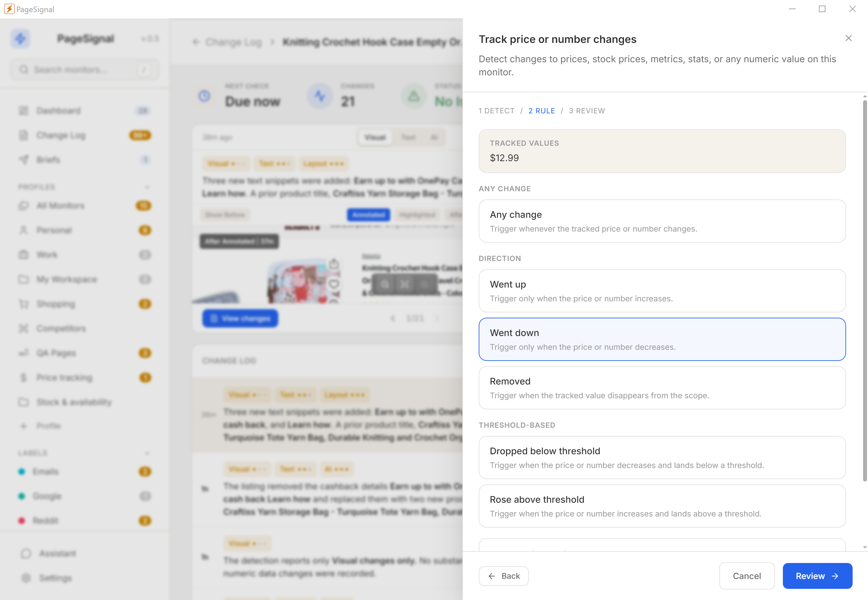Click the Change Log document icon

[24, 135]
